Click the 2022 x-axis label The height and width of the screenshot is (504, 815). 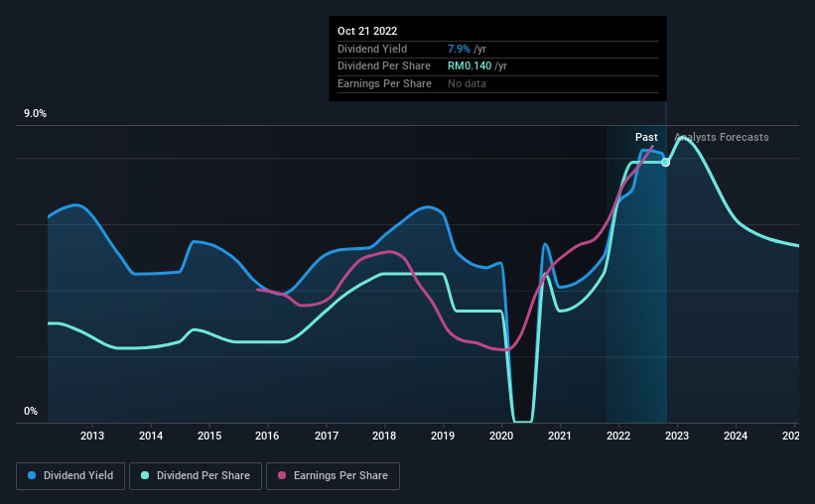coord(618,436)
